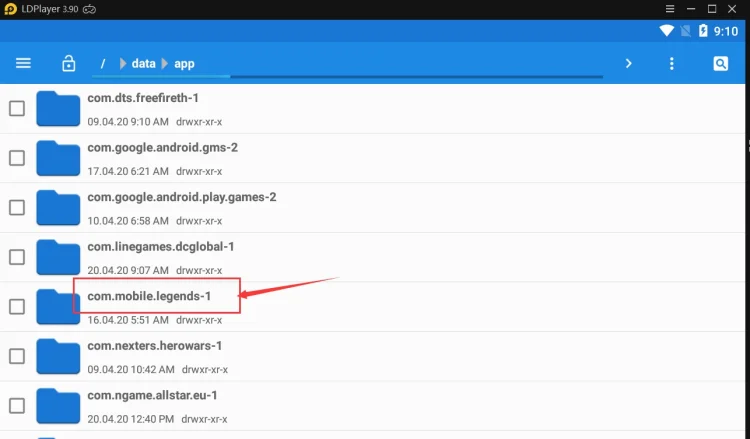Click folder icon for com.nexters.herowars-1
The image size is (750, 439).
[x=58, y=356]
